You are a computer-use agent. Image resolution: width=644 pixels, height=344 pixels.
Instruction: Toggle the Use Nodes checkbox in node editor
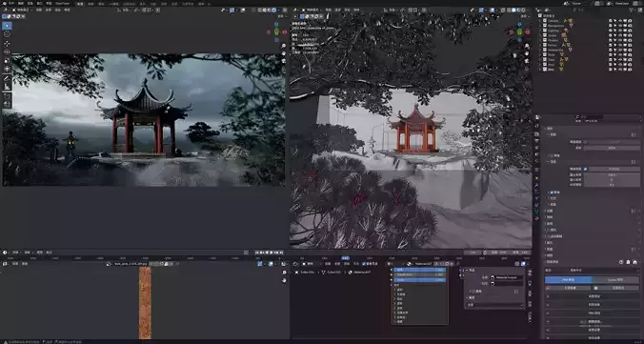(364, 263)
